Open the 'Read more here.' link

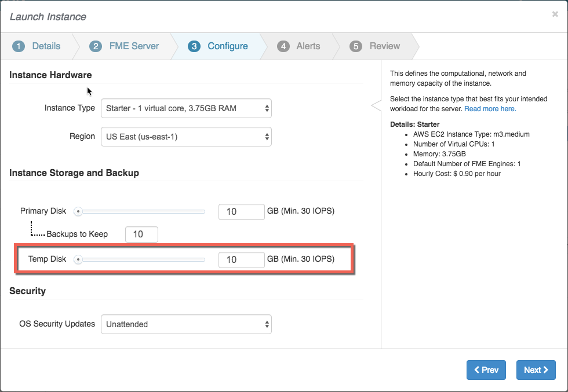[x=490, y=109]
